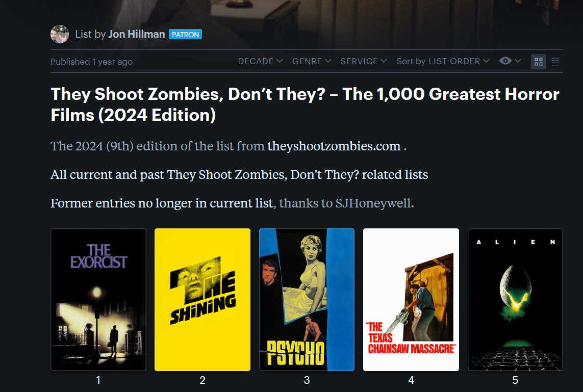Click rank number 1 under The Exorcist
This screenshot has width=583, height=392.
[x=98, y=380]
